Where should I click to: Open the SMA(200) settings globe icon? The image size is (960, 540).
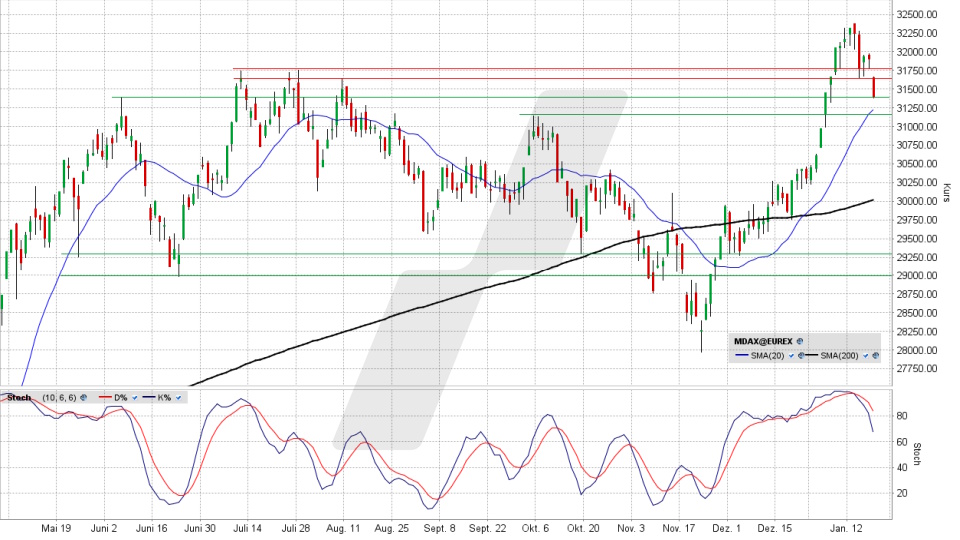[875, 355]
